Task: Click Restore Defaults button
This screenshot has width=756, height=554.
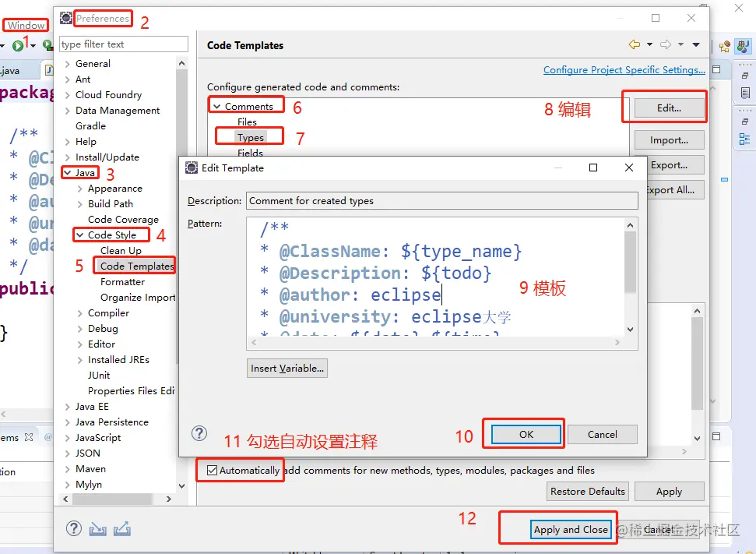Action: coord(587,491)
